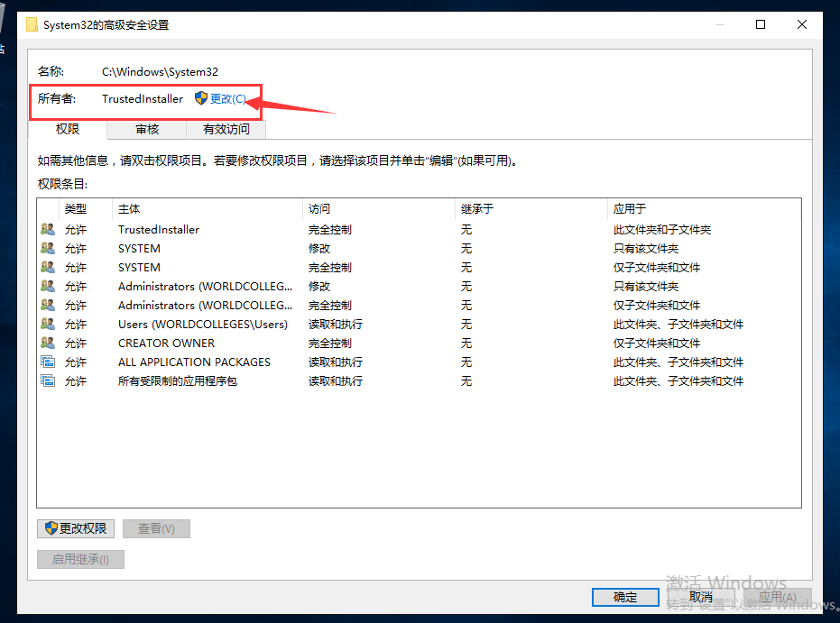Sort by the 访问 column header
Screen dimensions: 840x623
[379, 209]
